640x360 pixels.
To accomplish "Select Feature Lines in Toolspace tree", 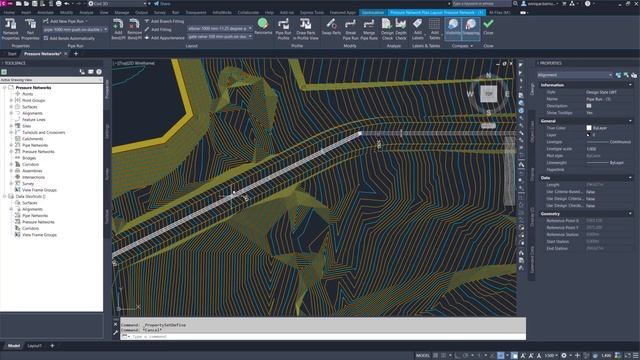I will (x=33, y=120).
